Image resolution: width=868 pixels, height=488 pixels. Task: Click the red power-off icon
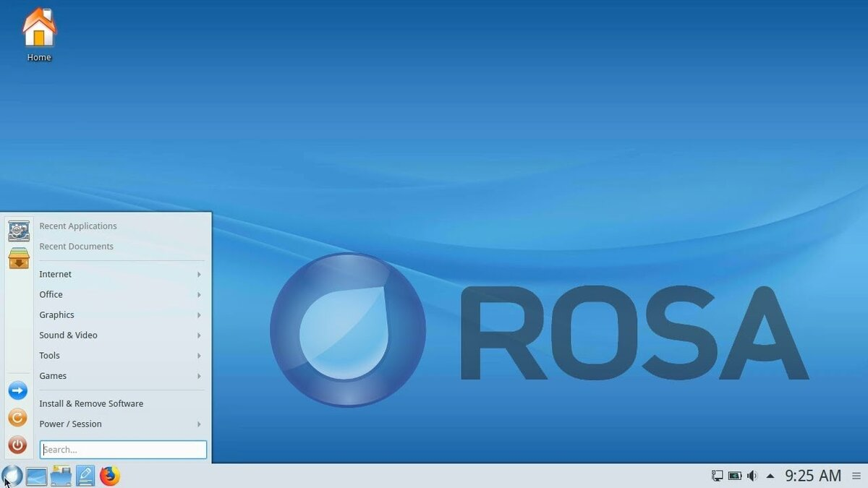pyautogui.click(x=18, y=445)
